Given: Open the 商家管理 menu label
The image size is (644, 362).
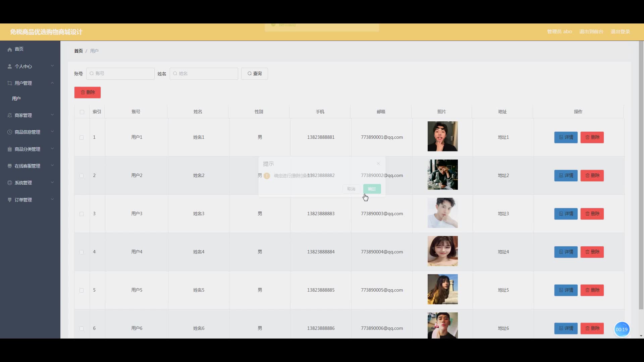Looking at the screenshot, I should click(23, 115).
